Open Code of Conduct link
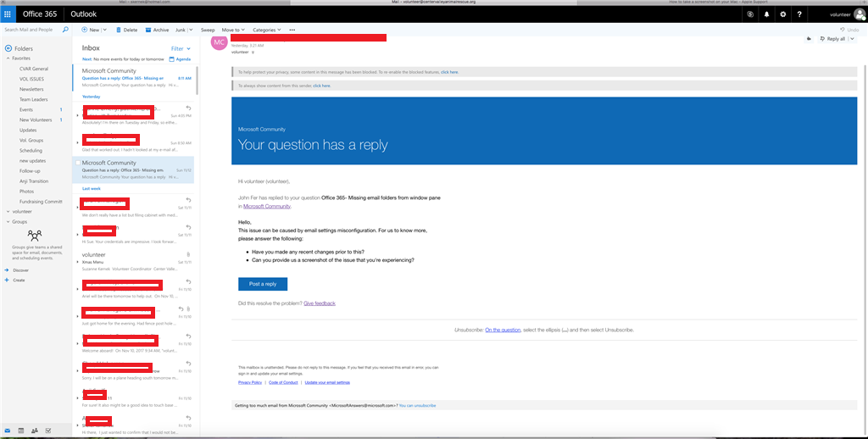868x439 pixels. tap(283, 382)
